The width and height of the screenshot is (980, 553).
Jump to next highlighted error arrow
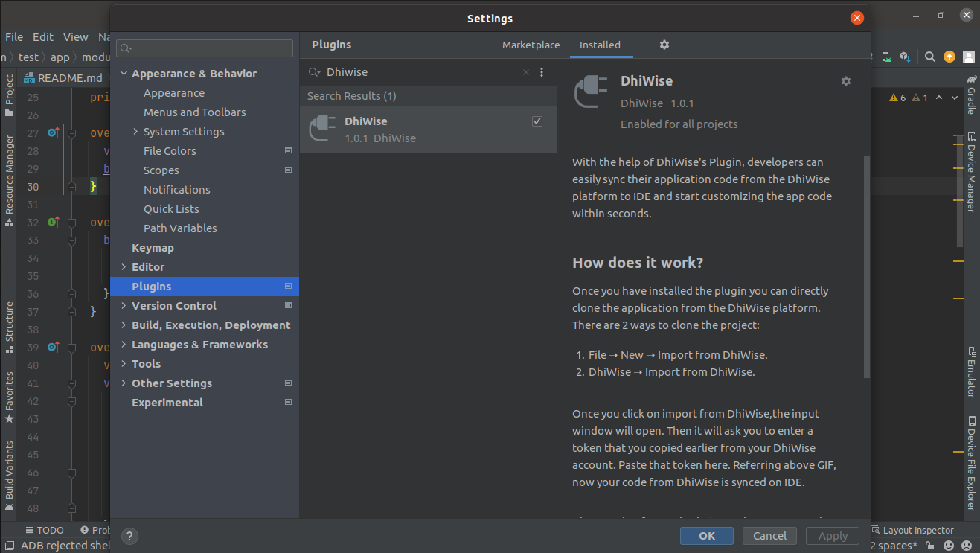[x=955, y=98]
